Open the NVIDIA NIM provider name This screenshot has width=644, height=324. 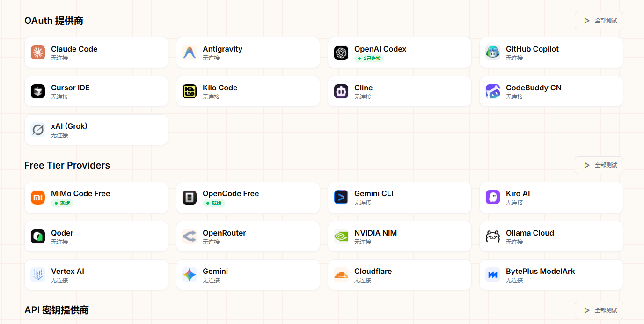[375, 233]
